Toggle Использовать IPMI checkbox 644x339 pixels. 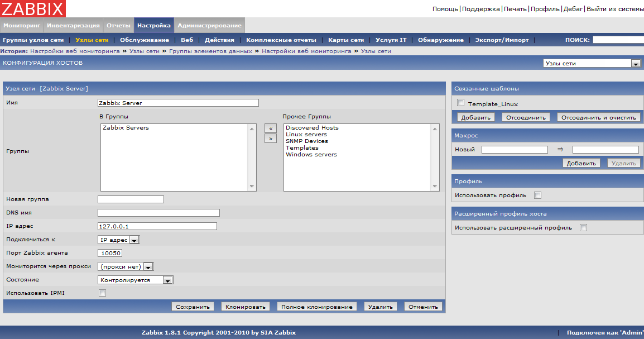coord(102,293)
